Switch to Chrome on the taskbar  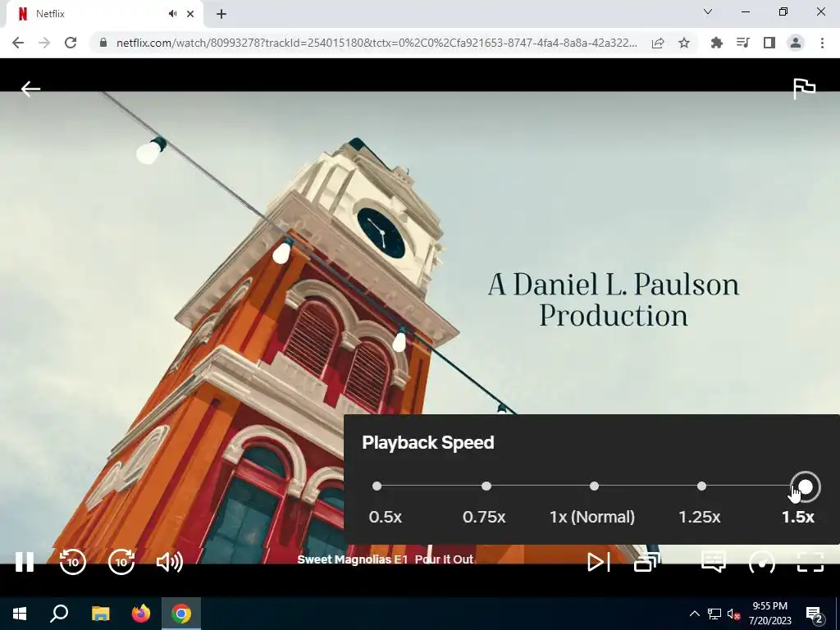pyautogui.click(x=181, y=614)
